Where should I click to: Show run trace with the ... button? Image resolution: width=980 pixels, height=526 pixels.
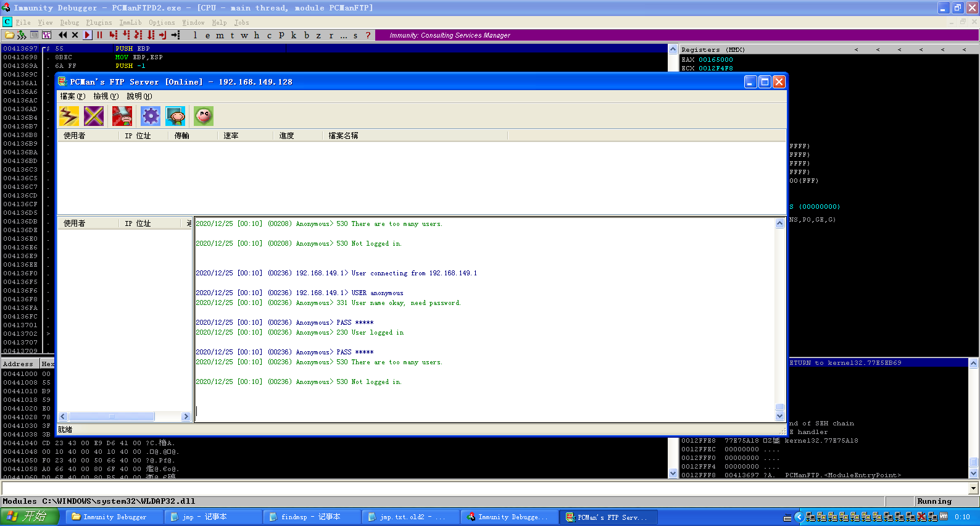[344, 35]
